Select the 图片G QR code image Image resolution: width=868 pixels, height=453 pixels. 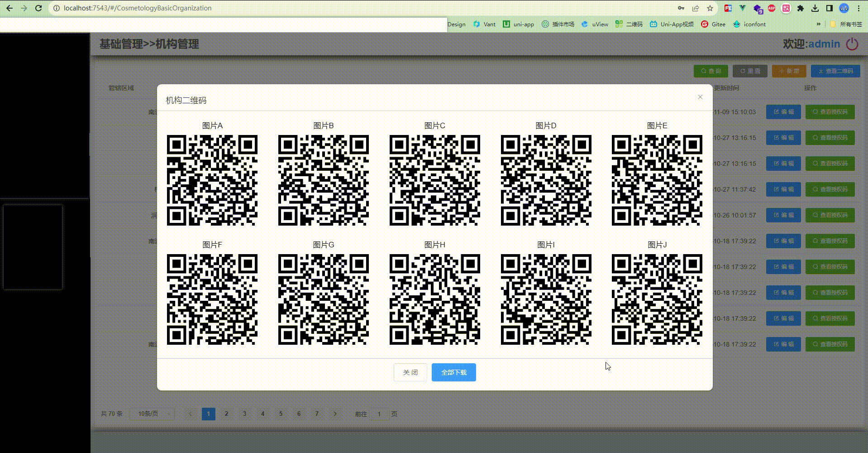[x=324, y=299]
